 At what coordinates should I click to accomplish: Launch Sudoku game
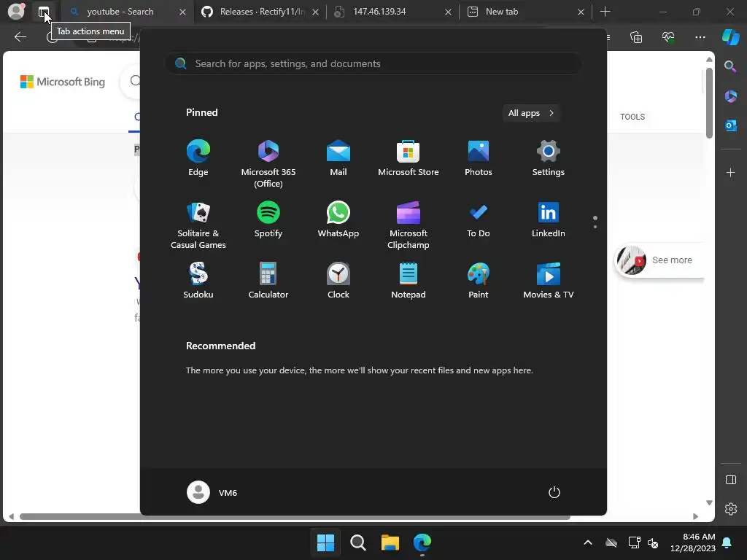click(x=198, y=281)
